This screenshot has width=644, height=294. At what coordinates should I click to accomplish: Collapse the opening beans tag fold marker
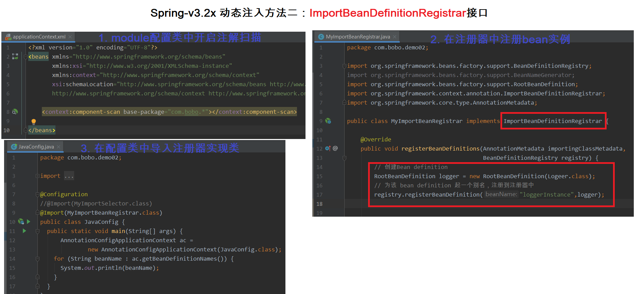pos(26,57)
